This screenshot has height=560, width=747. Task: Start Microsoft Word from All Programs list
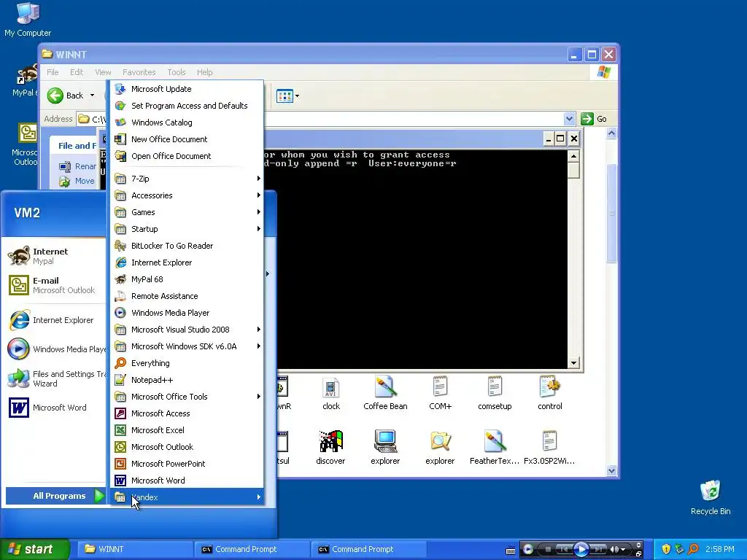pos(187,481)
